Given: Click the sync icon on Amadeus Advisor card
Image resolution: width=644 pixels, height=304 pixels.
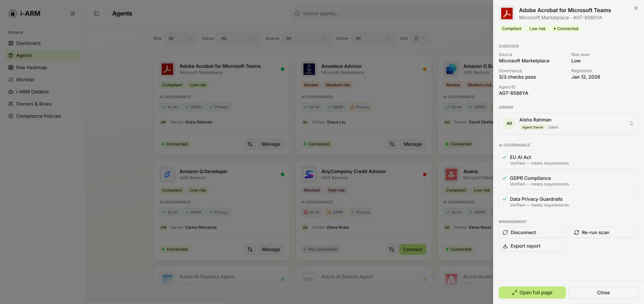Looking at the screenshot, I should [x=392, y=144].
